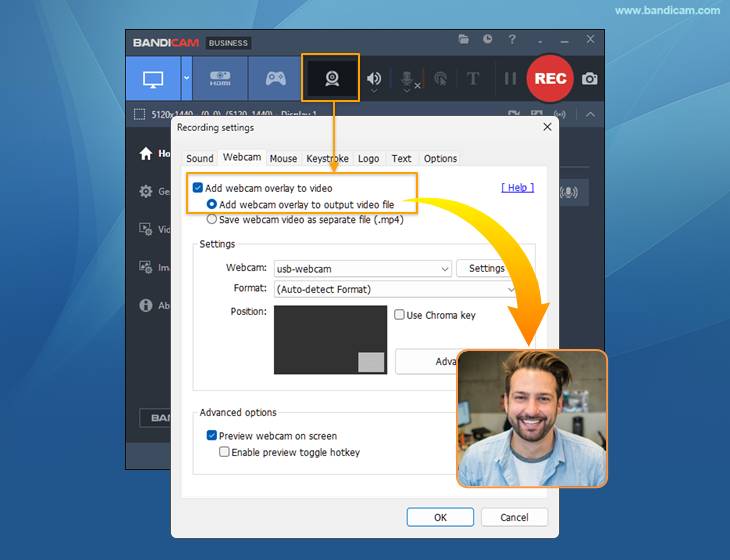Toggle webcam overlay icon in toolbar
Image resolution: width=730 pixels, height=560 pixels.
(331, 78)
